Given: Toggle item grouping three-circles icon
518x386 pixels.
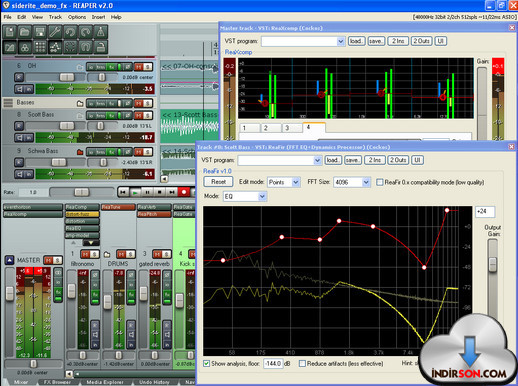Looking at the screenshot, I should [x=25, y=47].
